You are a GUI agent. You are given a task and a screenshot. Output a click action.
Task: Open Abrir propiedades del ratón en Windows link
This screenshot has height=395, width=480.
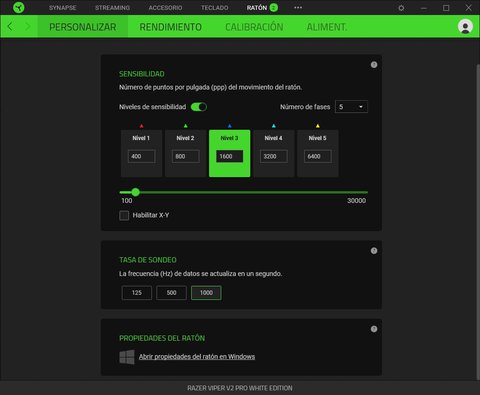tap(197, 357)
